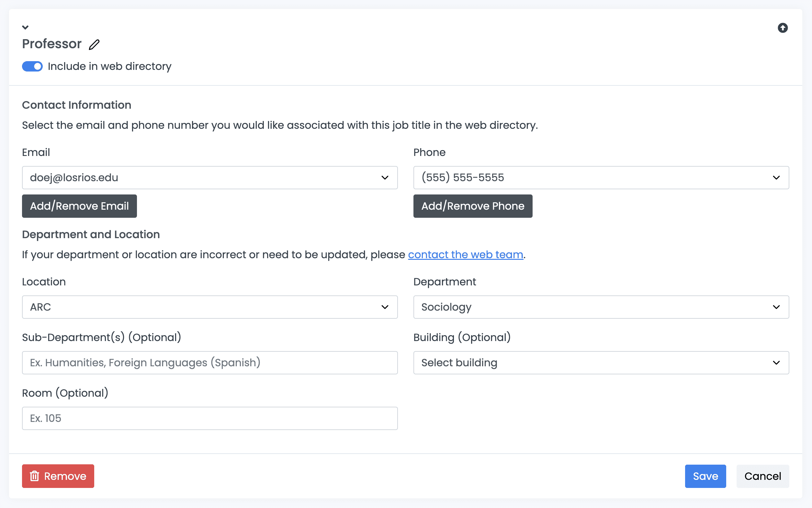Open the Department dropdown showing Sociology
Image resolution: width=812 pixels, height=508 pixels.
pos(601,307)
